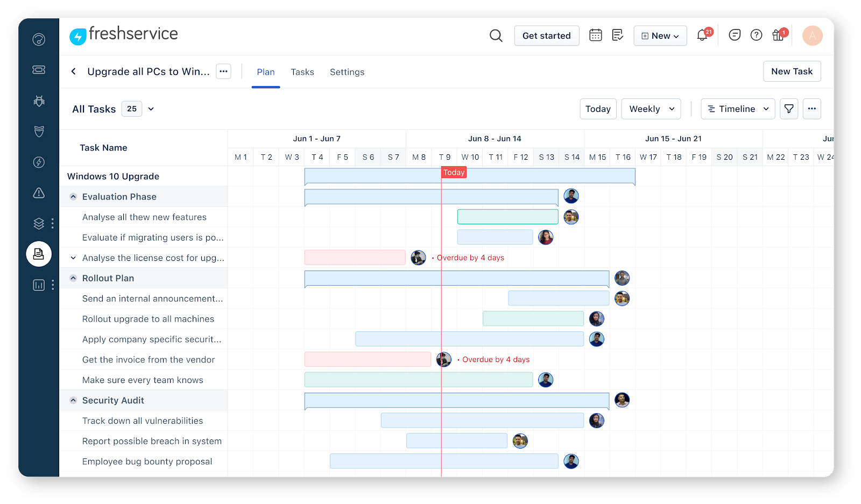861x504 pixels.
Task: Expand the Analyse the license cost task
Action: click(x=73, y=258)
